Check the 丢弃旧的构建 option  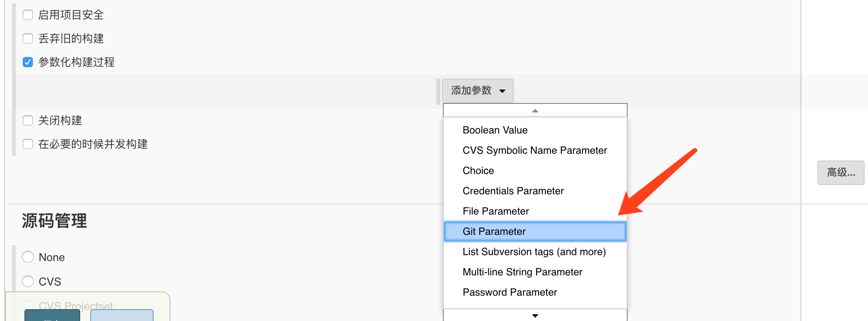[x=28, y=38]
